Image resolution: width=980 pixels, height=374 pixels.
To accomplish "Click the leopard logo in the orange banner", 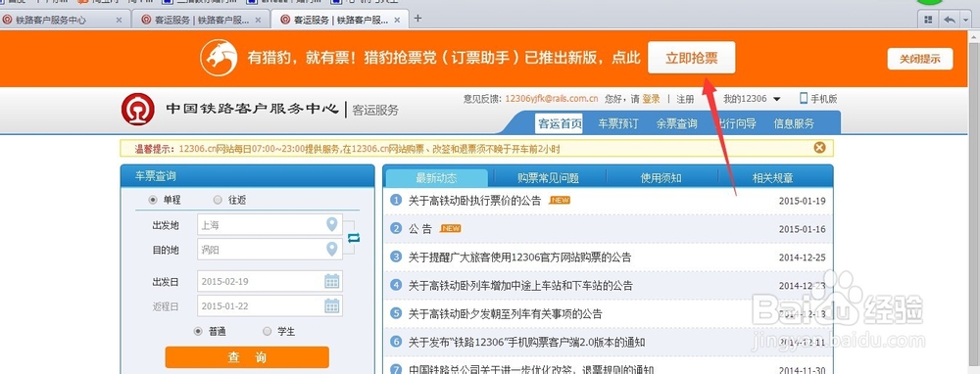I will [219, 58].
